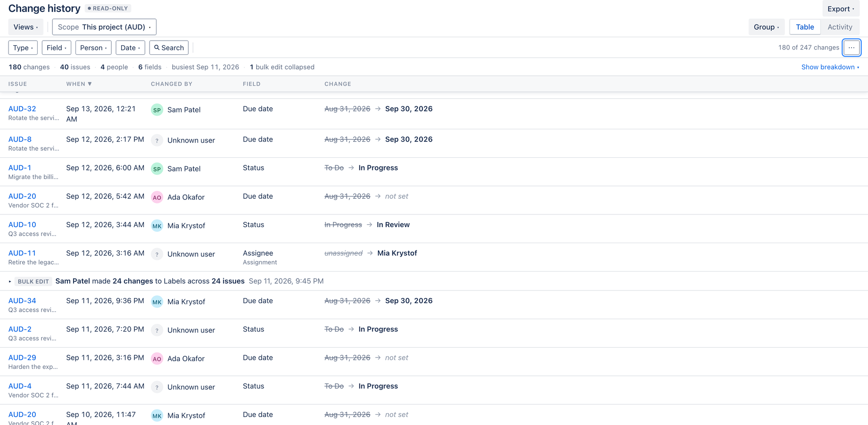The height and width of the screenshot is (425, 868).
Task: Open issue AUD-10 link
Action: tap(22, 225)
